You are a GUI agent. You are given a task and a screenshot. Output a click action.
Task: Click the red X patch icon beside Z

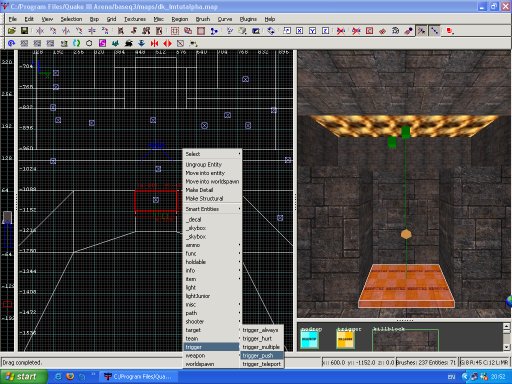341,31
